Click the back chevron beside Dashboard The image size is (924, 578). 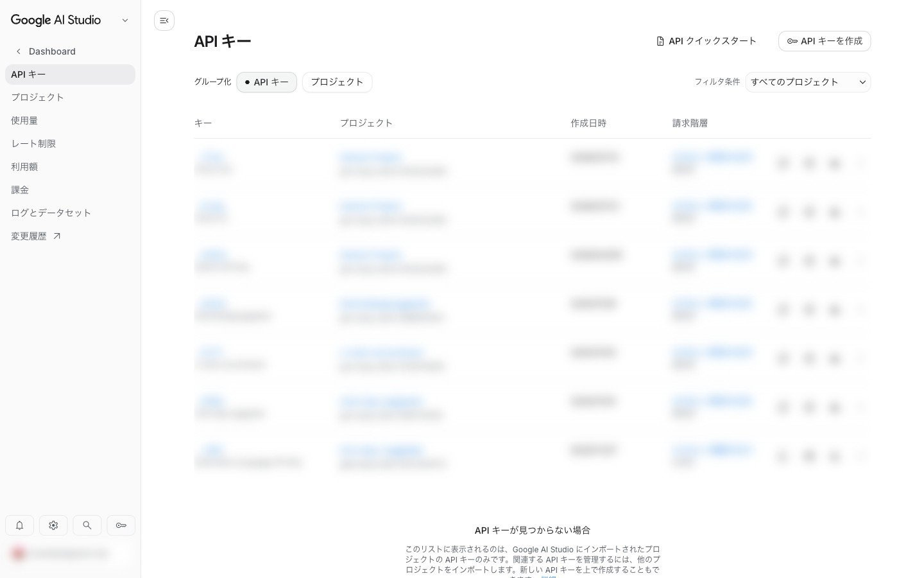coord(19,51)
